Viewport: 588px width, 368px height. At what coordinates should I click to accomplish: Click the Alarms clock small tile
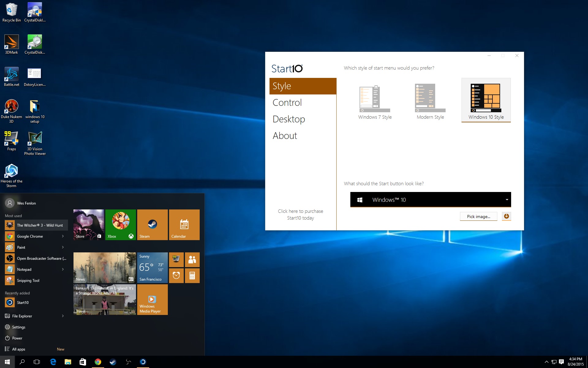176,275
